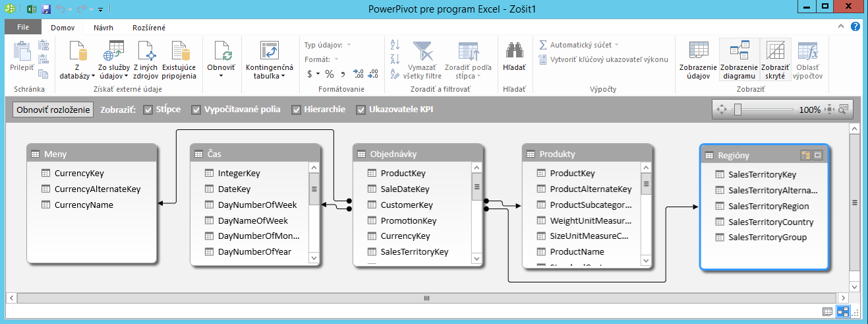This screenshot has width=868, height=324.
Task: Decrease decimal places
Action: click(372, 74)
